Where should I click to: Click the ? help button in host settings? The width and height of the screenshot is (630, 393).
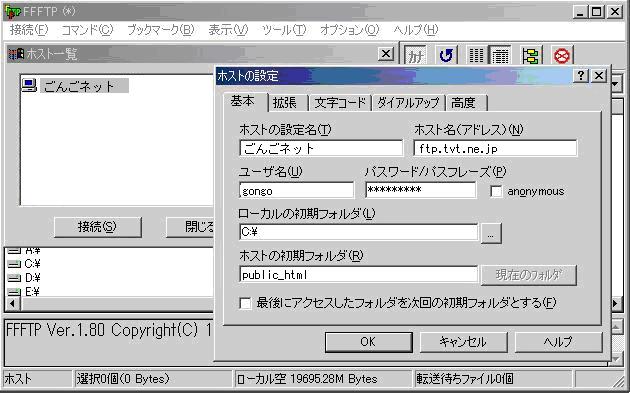[581, 75]
